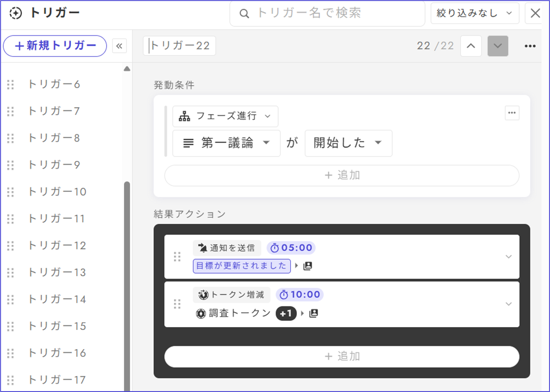Select トリガー15 in the trigger list
The width and height of the screenshot is (550, 392).
click(x=57, y=326)
